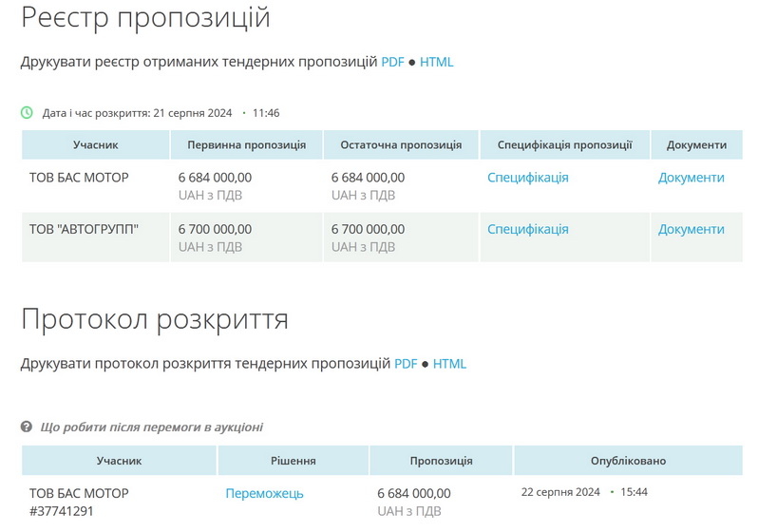View Документи for ТОВ "АВТОГРУПП"
Screen dimensions: 758x532
691,229
